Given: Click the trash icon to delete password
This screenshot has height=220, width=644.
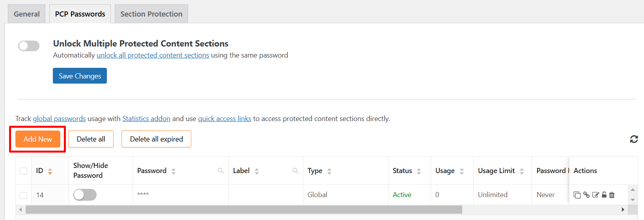Looking at the screenshot, I should point(612,195).
